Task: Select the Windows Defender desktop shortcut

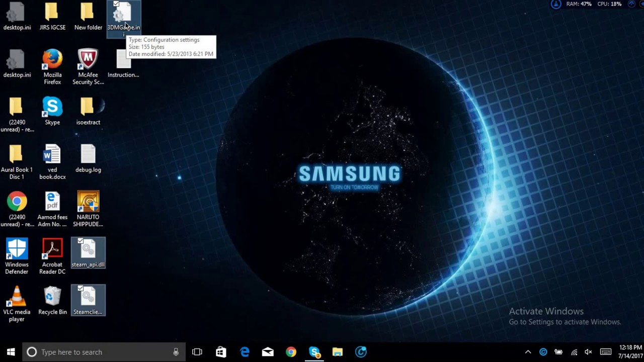Action: pyautogui.click(x=17, y=256)
